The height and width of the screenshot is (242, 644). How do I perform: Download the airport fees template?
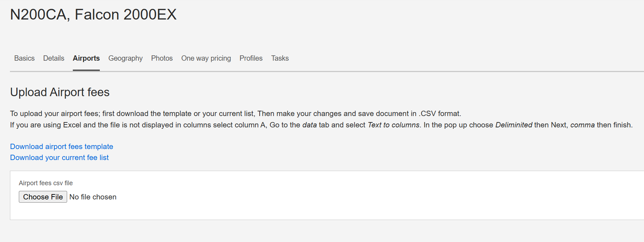point(61,147)
